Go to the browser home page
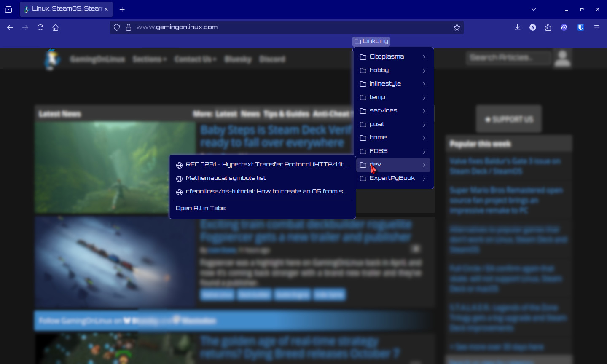The image size is (607, 364). [x=55, y=27]
